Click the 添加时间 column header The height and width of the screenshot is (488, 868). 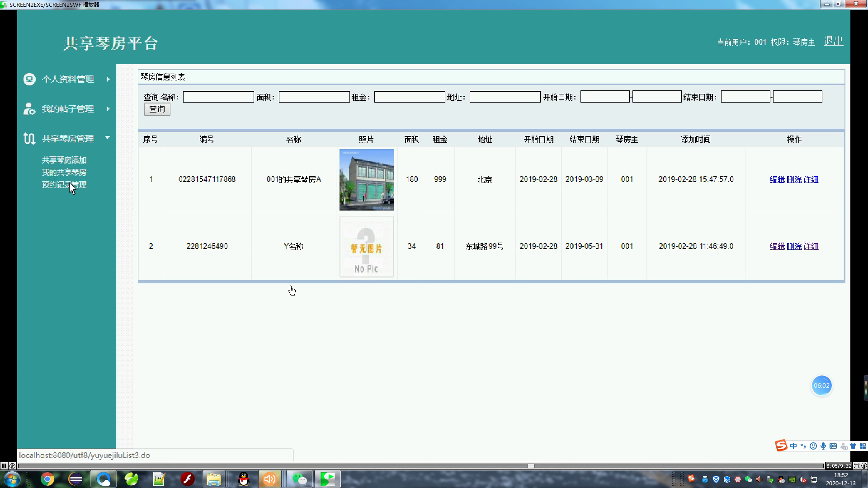[x=696, y=139]
